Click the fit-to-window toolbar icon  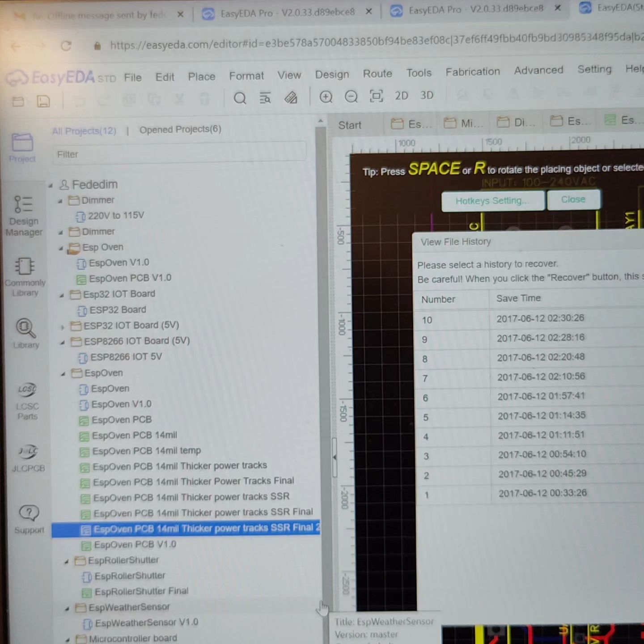[x=376, y=96]
